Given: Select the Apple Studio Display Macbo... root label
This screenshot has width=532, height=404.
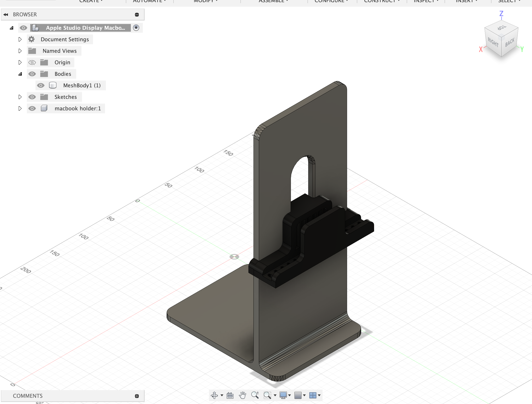Looking at the screenshot, I should [85, 28].
